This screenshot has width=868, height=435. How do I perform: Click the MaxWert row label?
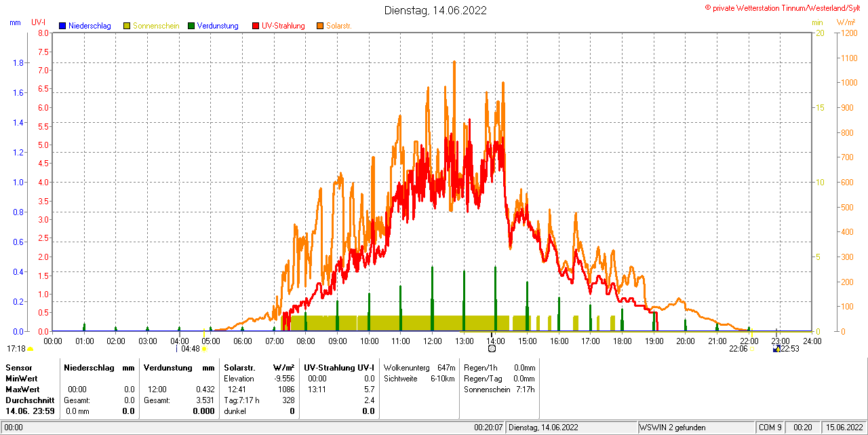[x=23, y=390]
